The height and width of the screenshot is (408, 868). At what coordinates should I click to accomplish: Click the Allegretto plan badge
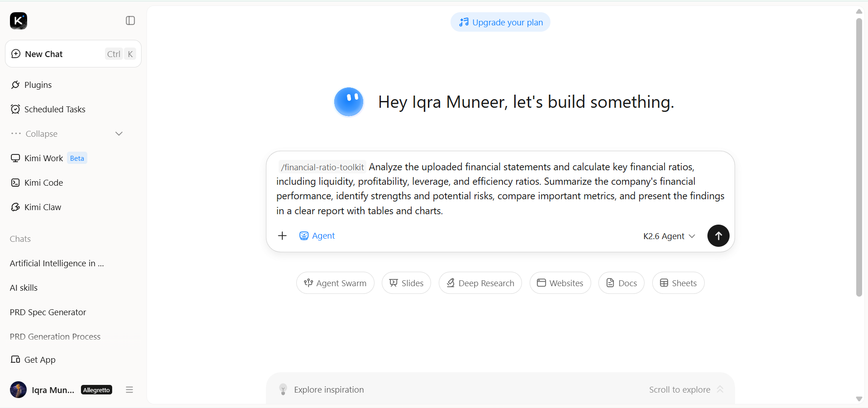click(x=96, y=390)
